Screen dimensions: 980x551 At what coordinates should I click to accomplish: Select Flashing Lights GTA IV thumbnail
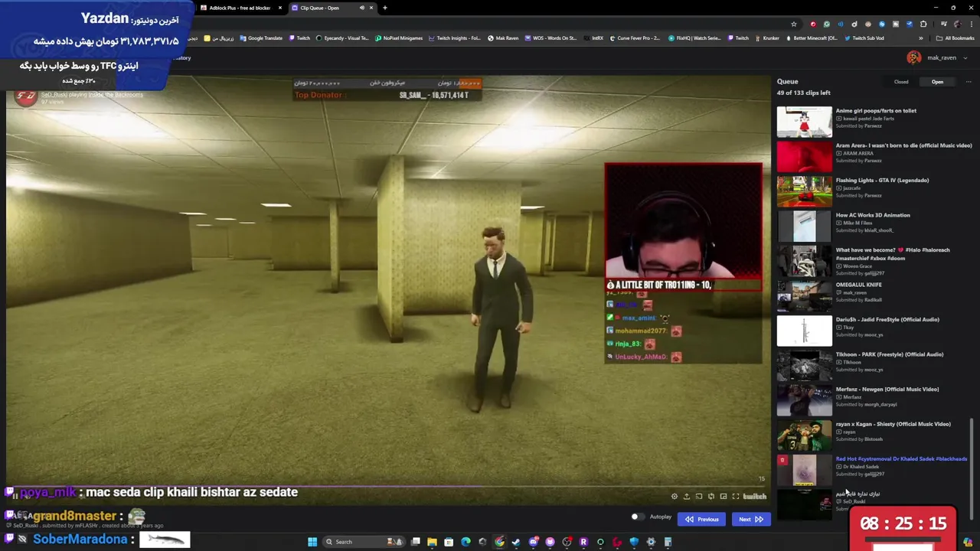pos(804,191)
